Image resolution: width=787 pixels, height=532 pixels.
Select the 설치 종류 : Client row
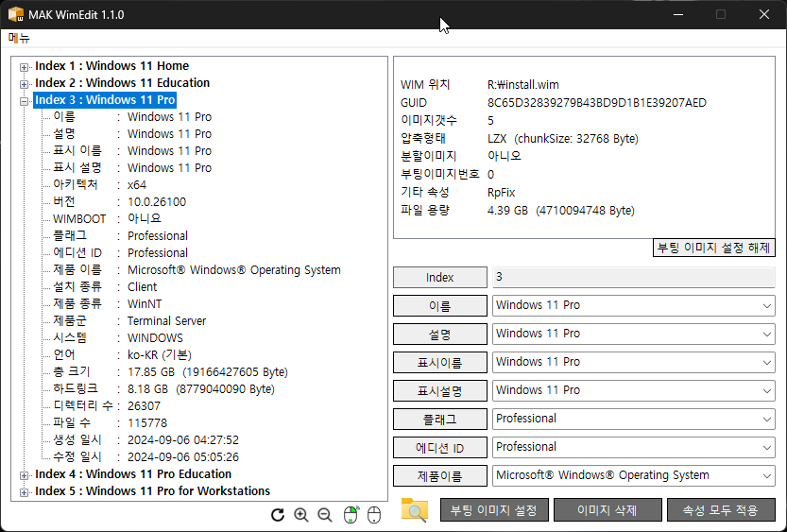click(105, 286)
